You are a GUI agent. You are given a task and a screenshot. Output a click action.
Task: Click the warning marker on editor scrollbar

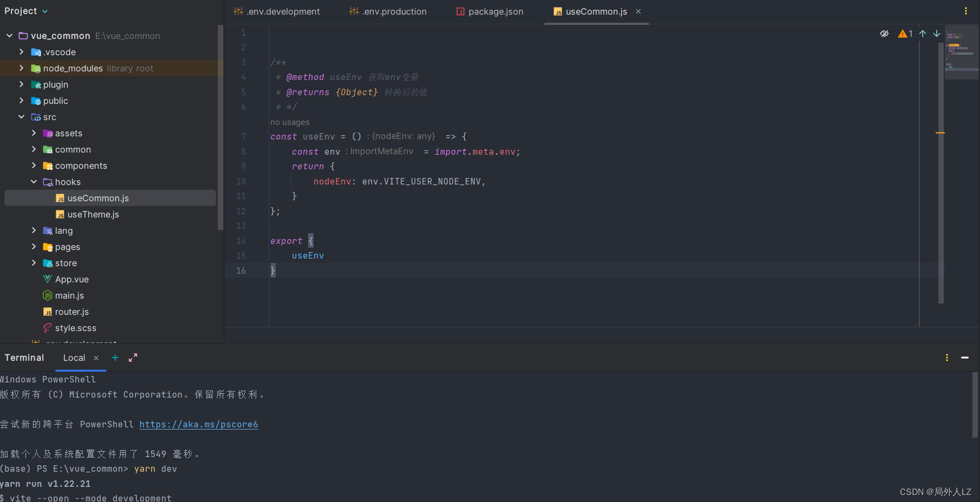(x=940, y=133)
